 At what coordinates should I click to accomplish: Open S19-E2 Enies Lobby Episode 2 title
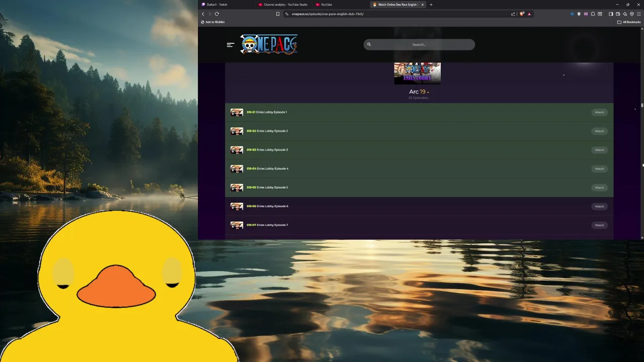[267, 131]
